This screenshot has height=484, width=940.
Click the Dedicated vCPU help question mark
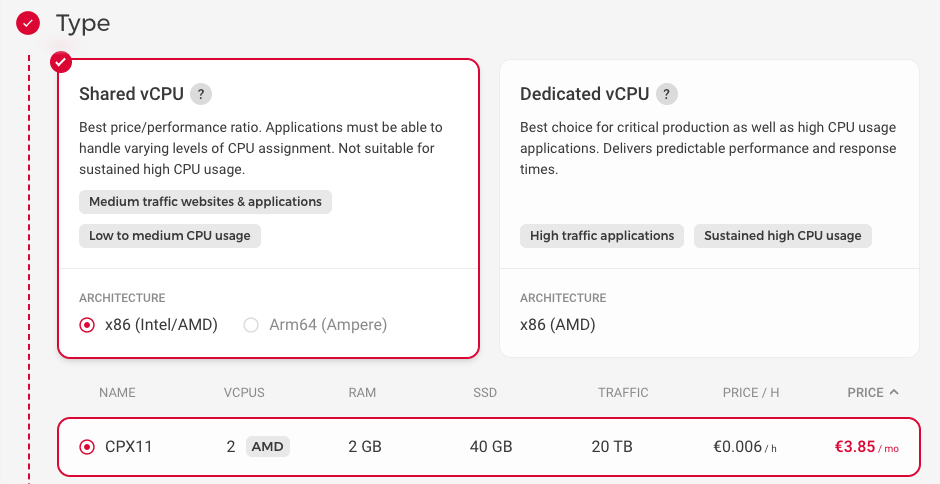pyautogui.click(x=667, y=94)
